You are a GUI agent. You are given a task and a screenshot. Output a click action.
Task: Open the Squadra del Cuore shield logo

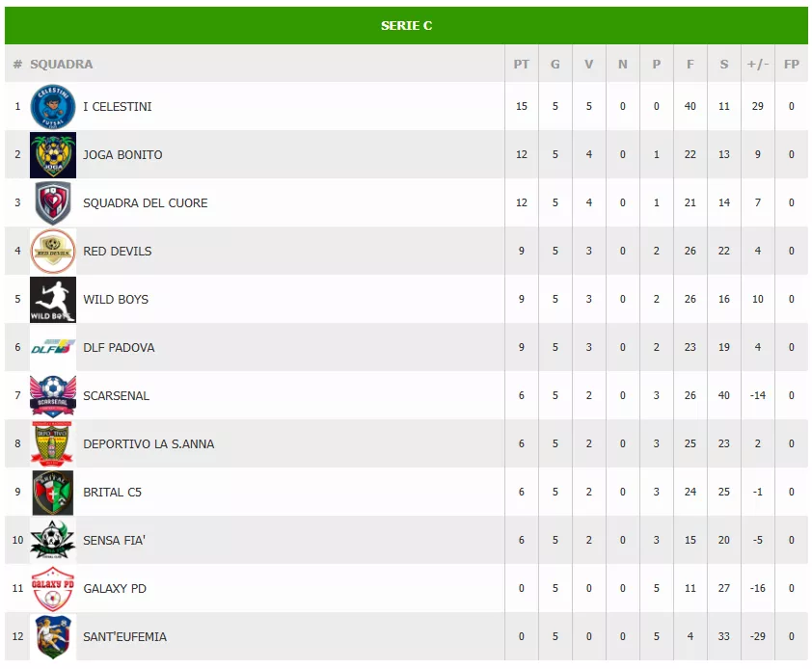[x=53, y=202]
